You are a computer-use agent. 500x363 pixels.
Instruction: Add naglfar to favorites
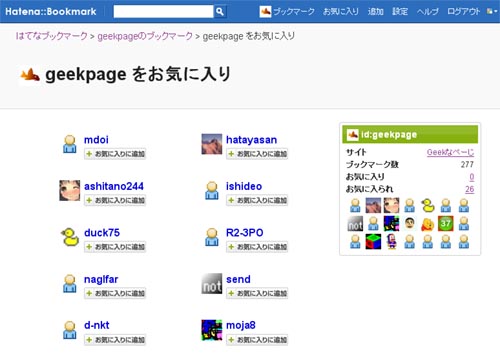(115, 293)
